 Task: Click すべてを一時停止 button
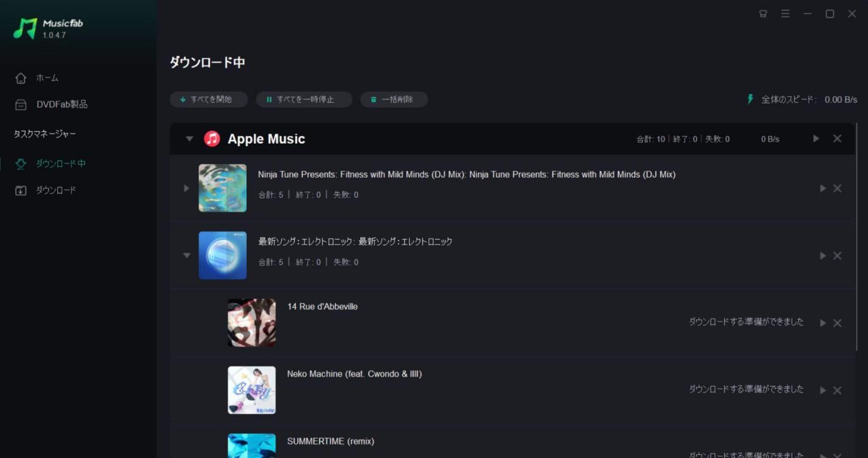pos(304,100)
